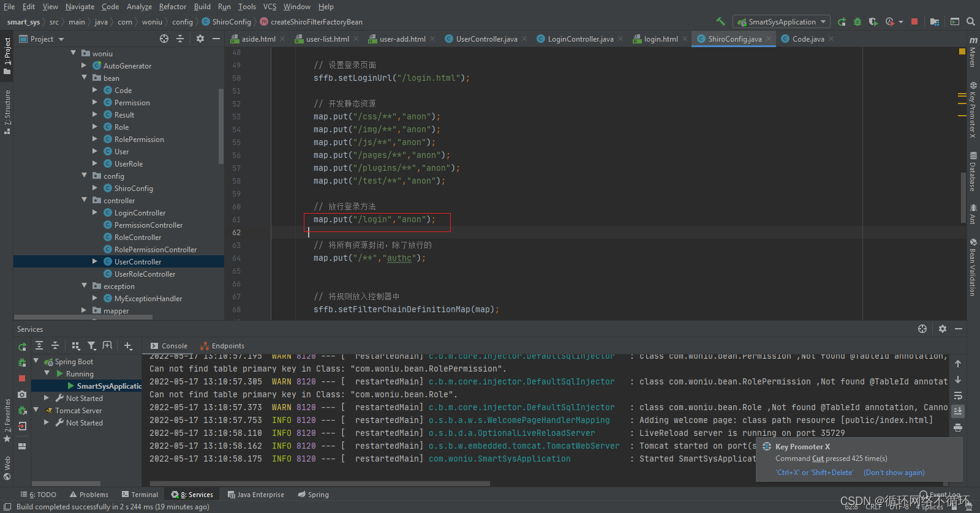Image resolution: width=980 pixels, height=513 pixels.
Task: Toggle the Web tool window
Action: pyautogui.click(x=7, y=468)
